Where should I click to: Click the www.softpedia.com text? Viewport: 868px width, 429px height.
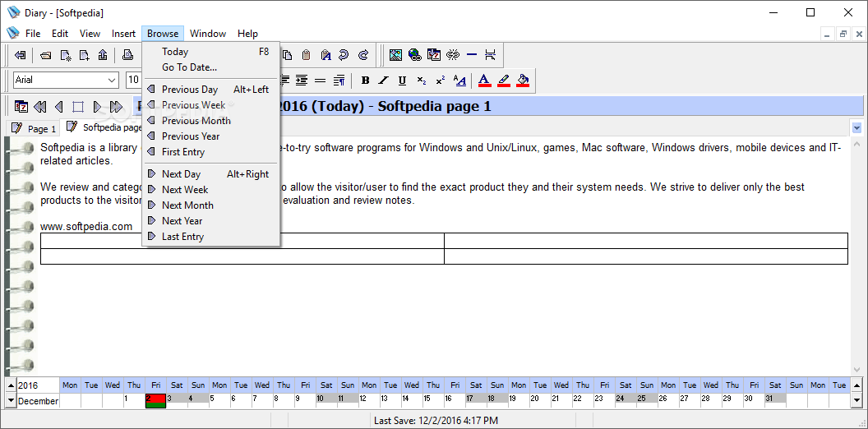point(86,226)
